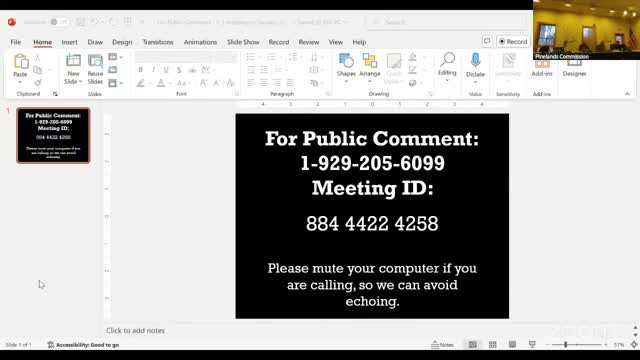The image size is (640, 360).
Task: Click the Reset slide icon
Action: pyautogui.click(x=113, y=70)
